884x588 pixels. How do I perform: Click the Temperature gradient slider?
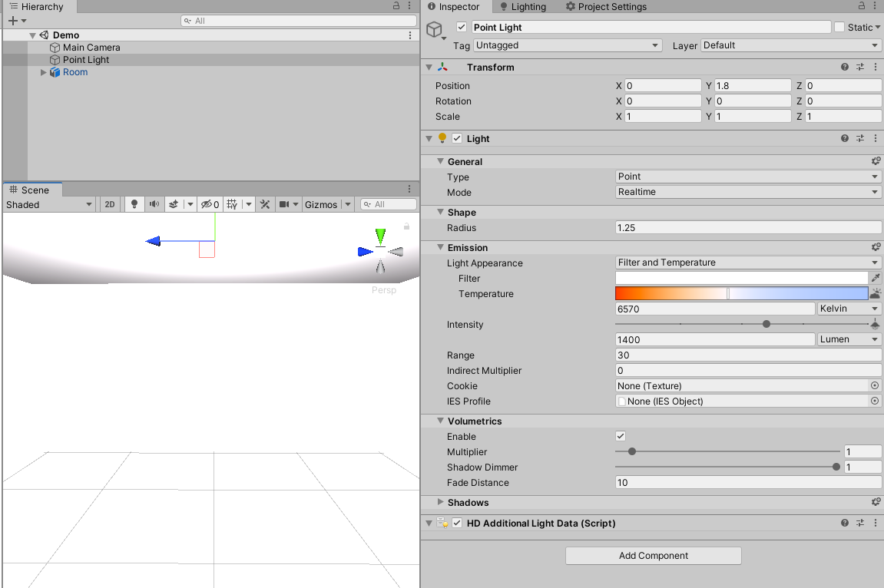741,293
